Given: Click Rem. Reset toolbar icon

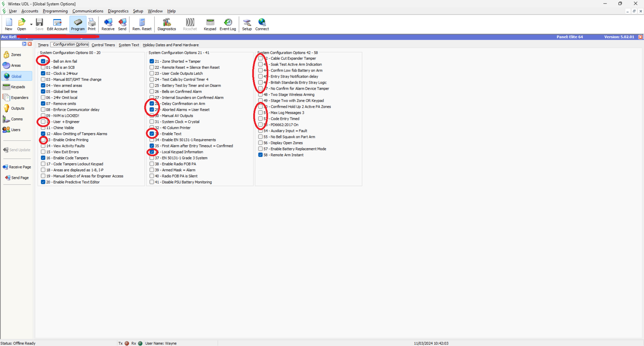Looking at the screenshot, I should coord(142,24).
